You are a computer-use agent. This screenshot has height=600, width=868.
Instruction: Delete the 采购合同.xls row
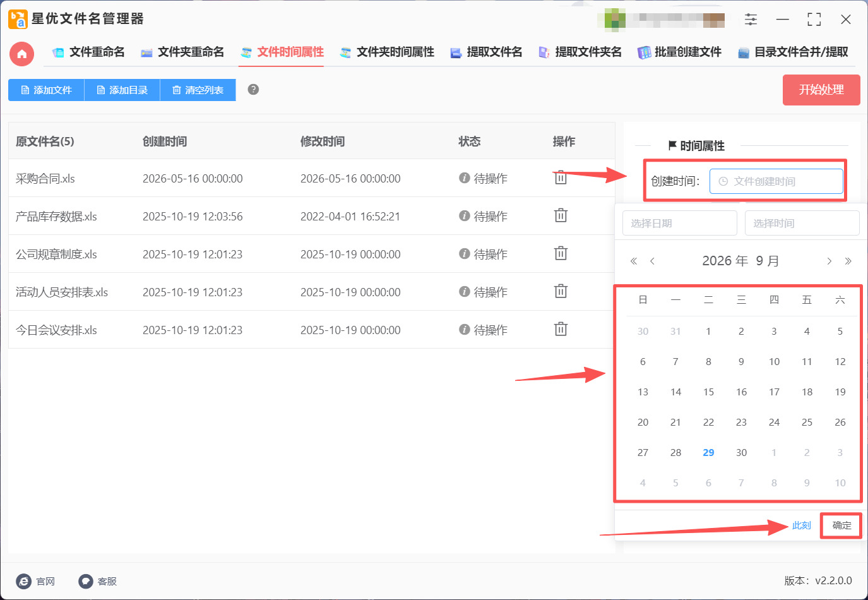pos(561,178)
